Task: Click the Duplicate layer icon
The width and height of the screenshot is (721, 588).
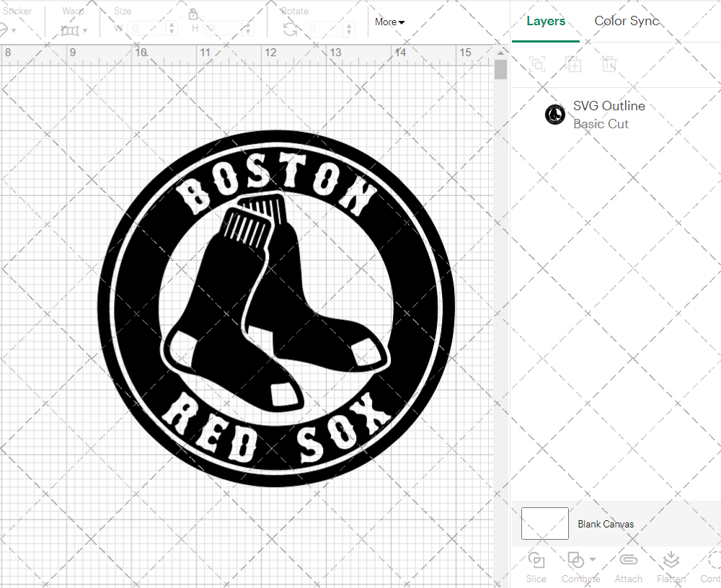Action: [x=573, y=63]
